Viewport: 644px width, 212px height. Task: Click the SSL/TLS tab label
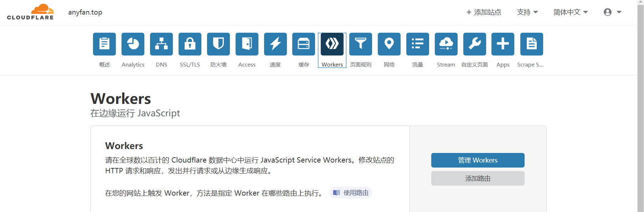click(x=190, y=65)
